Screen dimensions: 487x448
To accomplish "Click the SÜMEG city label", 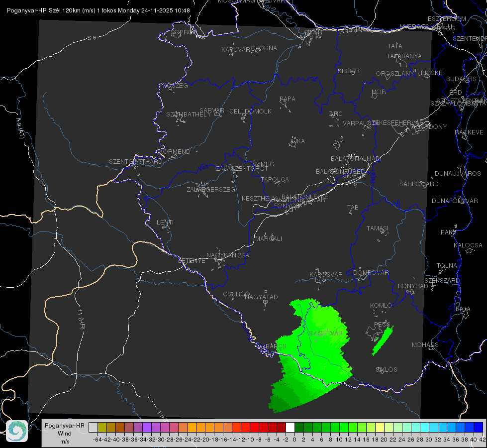I will click(x=263, y=164).
